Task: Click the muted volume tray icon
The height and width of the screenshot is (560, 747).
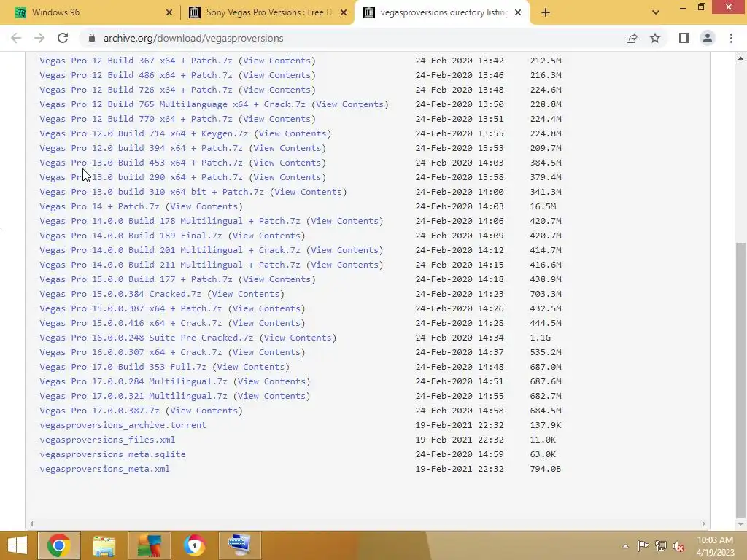Action: pyautogui.click(x=678, y=546)
